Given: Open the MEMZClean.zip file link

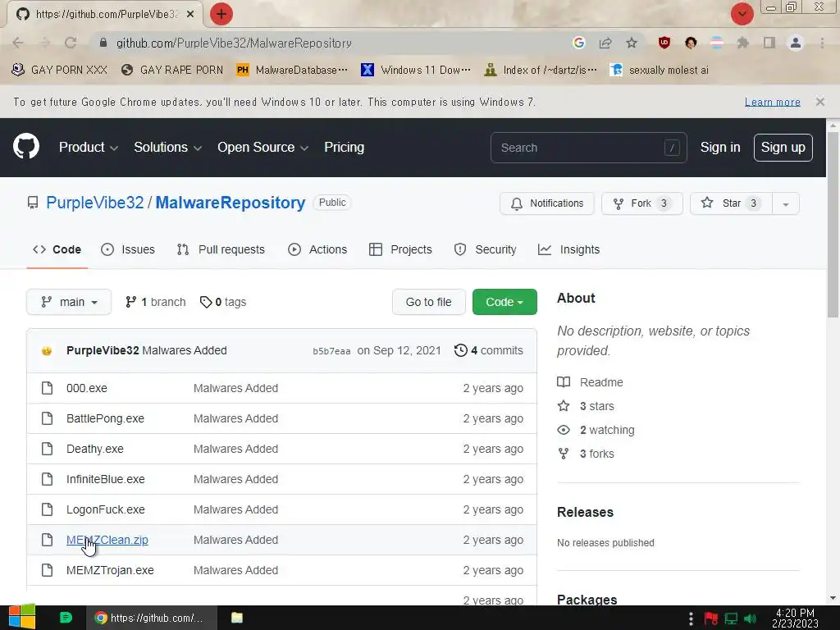Looking at the screenshot, I should click(x=107, y=540).
